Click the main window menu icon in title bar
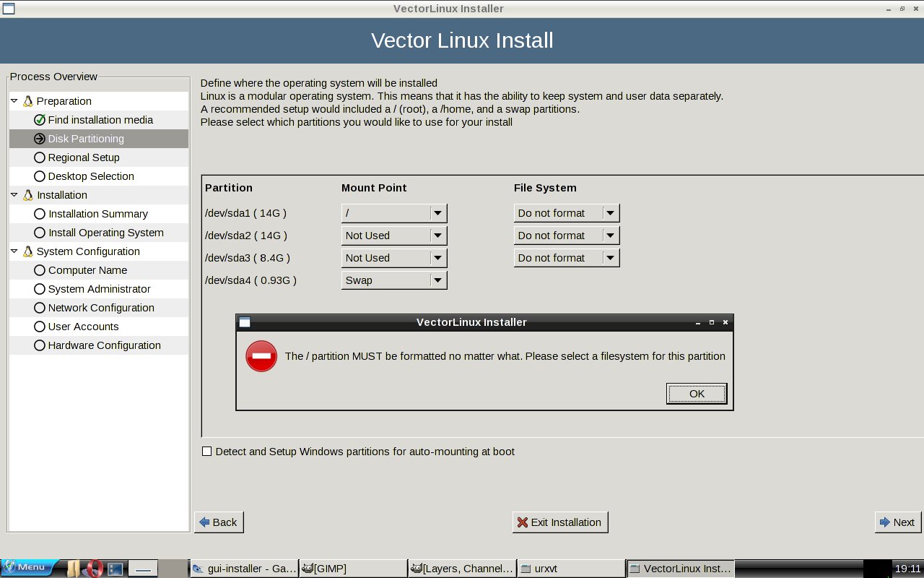The width and height of the screenshot is (924, 578). coord(8,9)
